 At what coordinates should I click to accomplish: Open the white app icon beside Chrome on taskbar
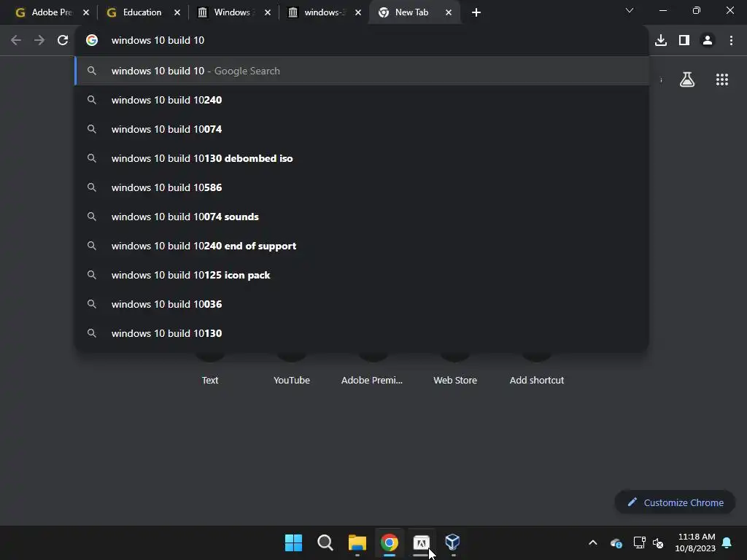[421, 542]
